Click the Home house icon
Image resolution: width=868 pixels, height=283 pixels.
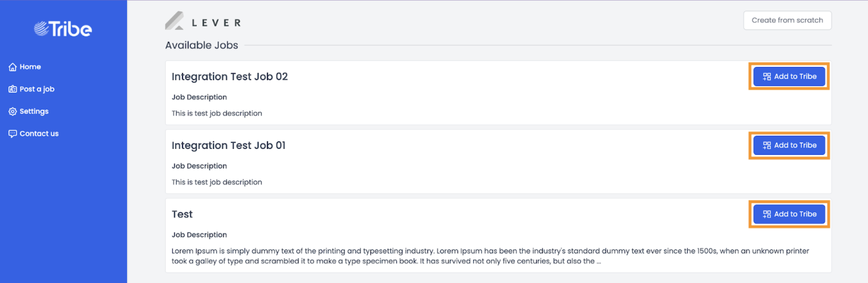[13, 67]
